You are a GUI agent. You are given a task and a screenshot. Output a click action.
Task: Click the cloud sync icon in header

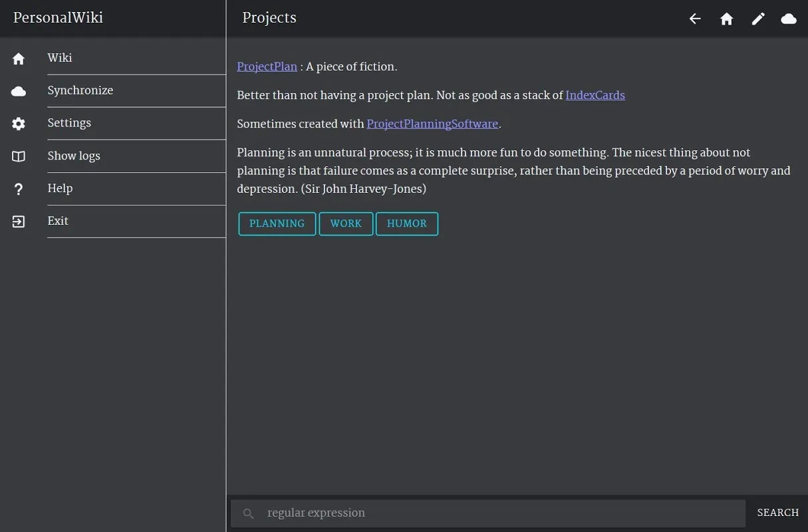pyautogui.click(x=789, y=19)
